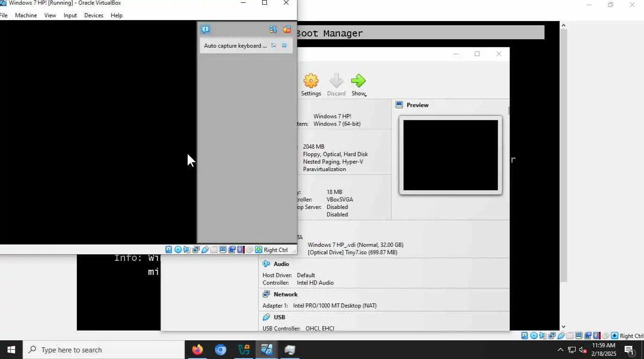Click audio indicator in rear VM status bar
This screenshot has width=644, height=359.
[543, 336]
